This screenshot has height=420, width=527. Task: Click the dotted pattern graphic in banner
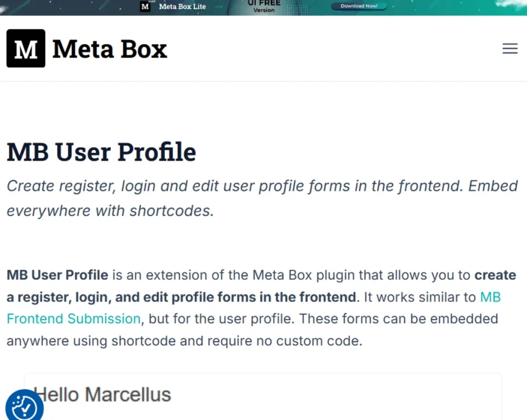tap(297, 9)
